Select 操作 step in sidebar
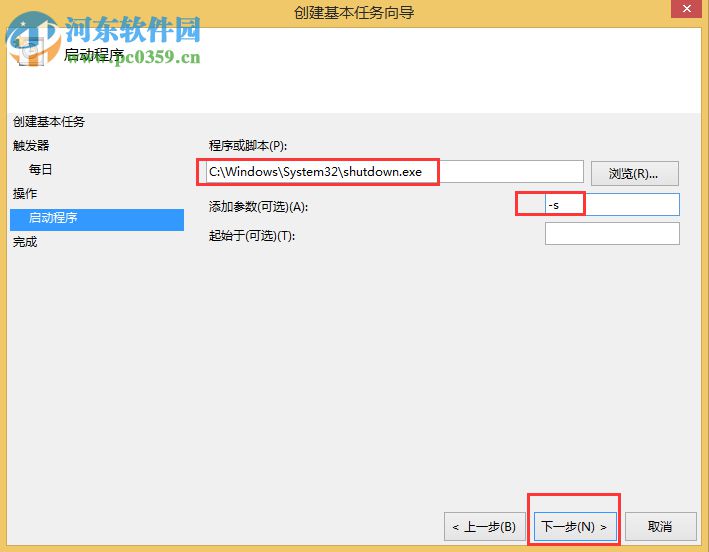The height and width of the screenshot is (552, 709). (25, 193)
